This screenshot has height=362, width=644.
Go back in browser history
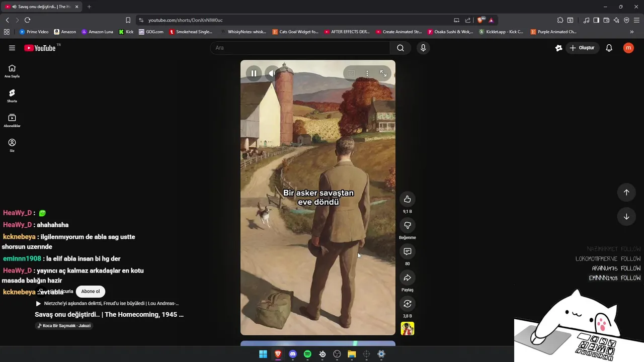click(x=7, y=20)
